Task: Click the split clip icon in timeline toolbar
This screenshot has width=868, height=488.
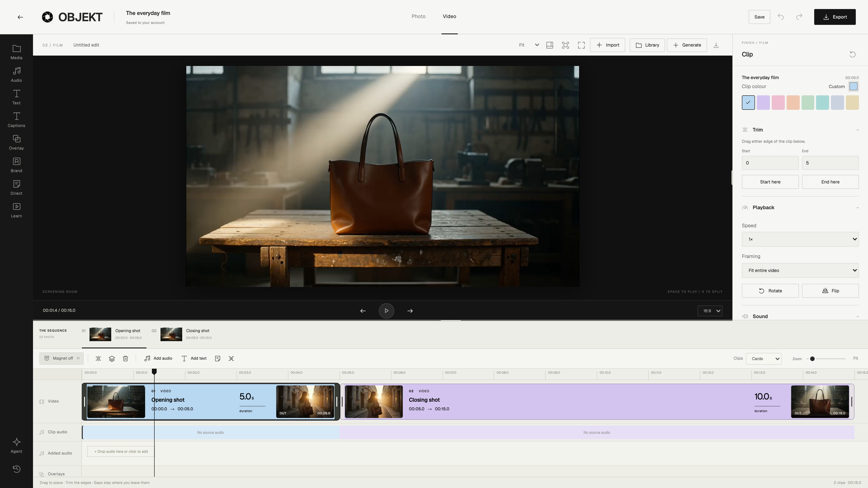Action: click(x=98, y=358)
